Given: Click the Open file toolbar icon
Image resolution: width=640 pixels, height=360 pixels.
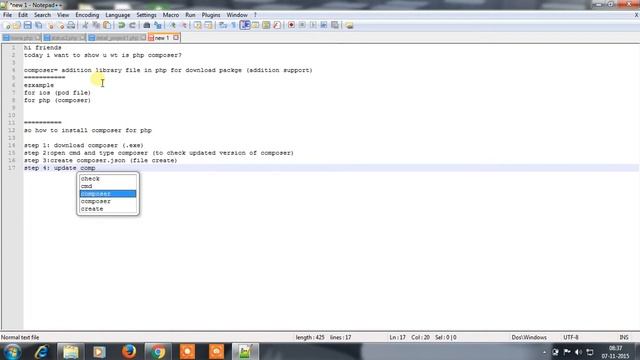Looking at the screenshot, I should (17, 25).
